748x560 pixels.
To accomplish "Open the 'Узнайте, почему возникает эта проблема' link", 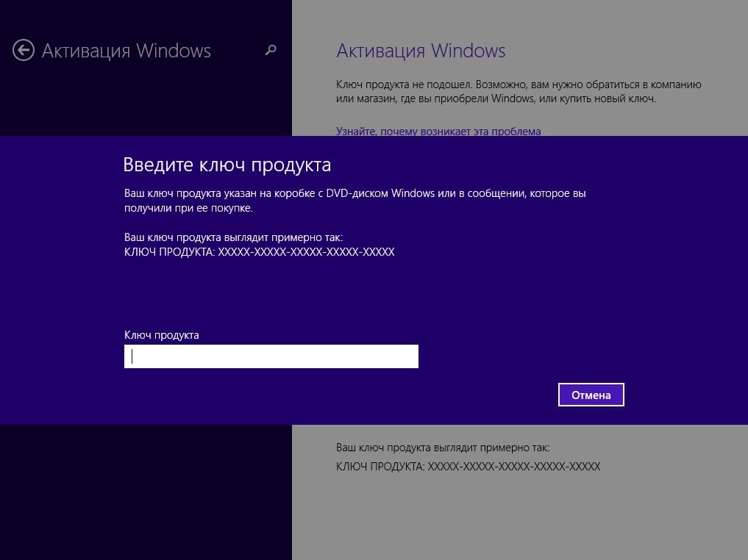I will [x=438, y=131].
